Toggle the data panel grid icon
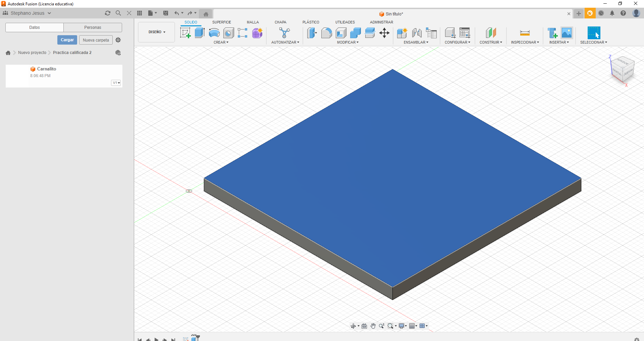Image resolution: width=644 pixels, height=341 pixels. (x=140, y=13)
